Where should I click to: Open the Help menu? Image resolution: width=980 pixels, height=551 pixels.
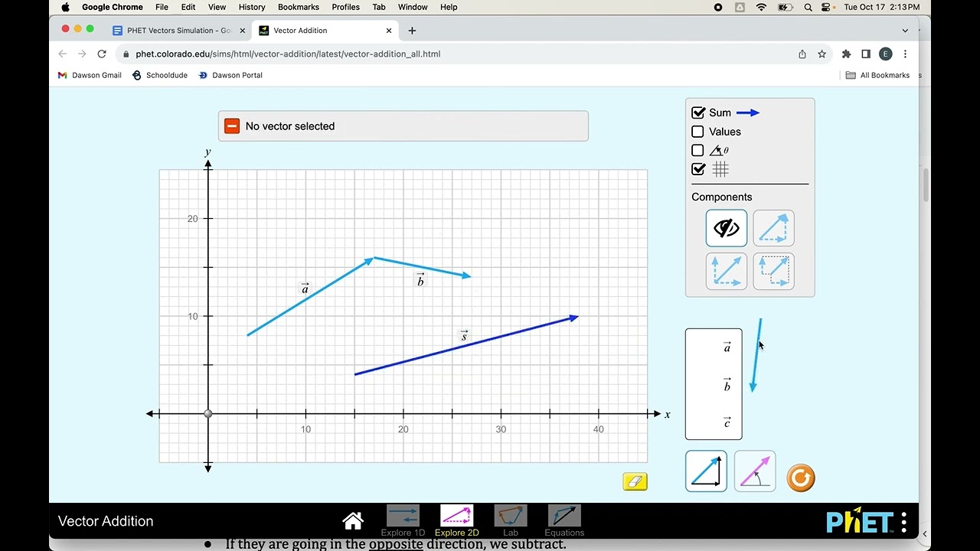pos(449,7)
